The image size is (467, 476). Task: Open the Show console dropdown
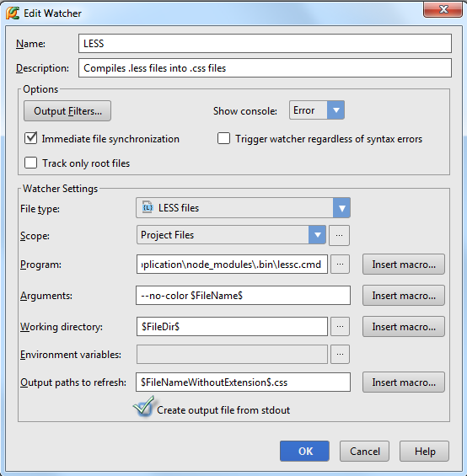(317, 110)
